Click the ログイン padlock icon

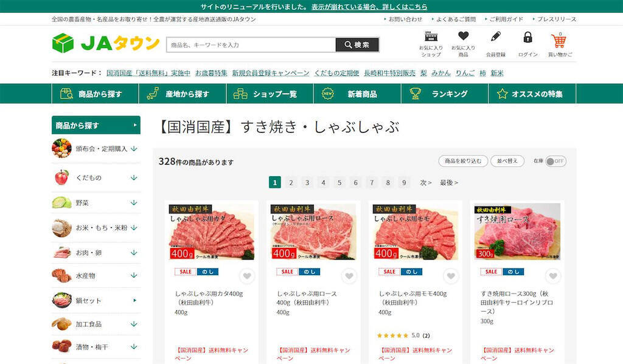point(527,37)
